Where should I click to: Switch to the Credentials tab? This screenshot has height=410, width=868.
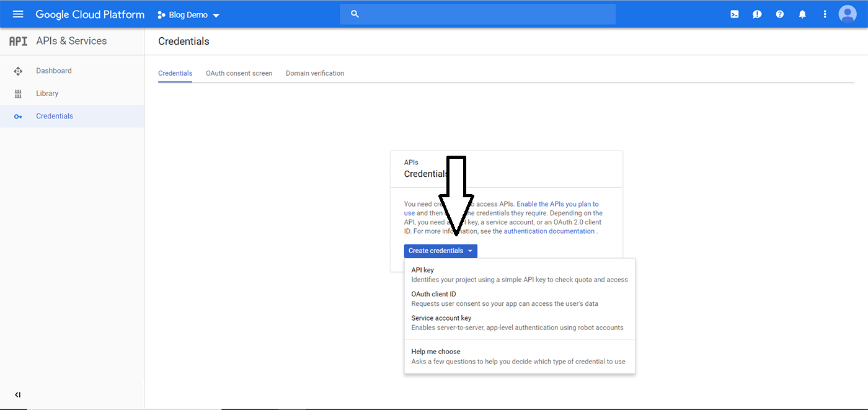point(175,73)
